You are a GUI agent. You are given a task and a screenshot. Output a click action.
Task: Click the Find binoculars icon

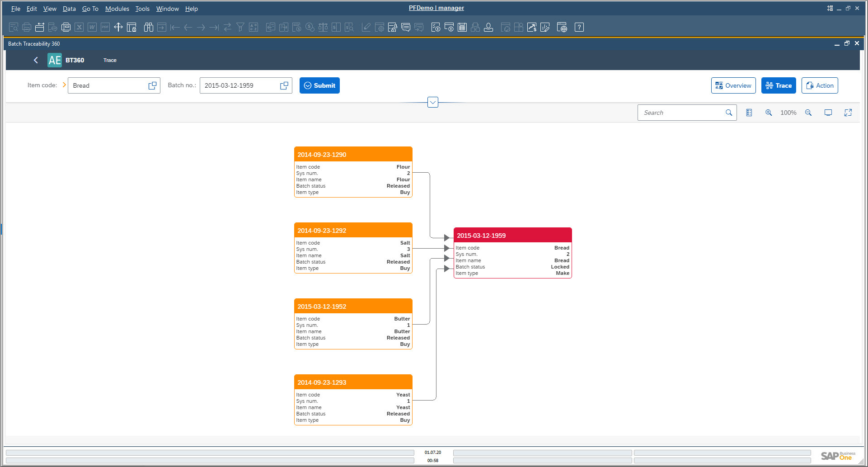click(149, 27)
